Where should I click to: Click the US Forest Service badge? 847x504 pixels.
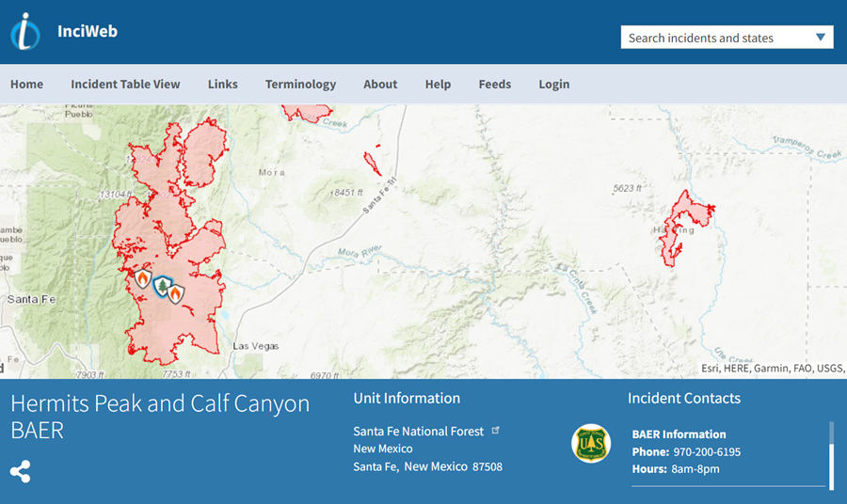(x=591, y=444)
